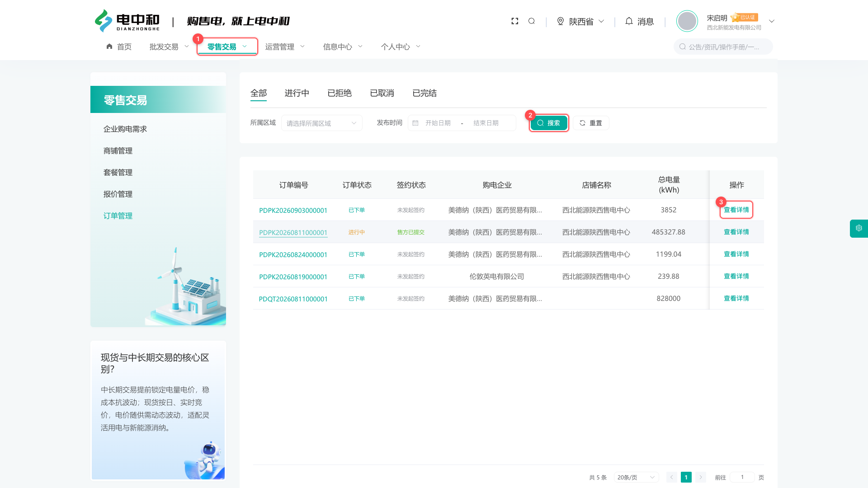Screen dimensions: 868x488
Task: Open 报价管理 in sidebar
Action: click(x=118, y=194)
